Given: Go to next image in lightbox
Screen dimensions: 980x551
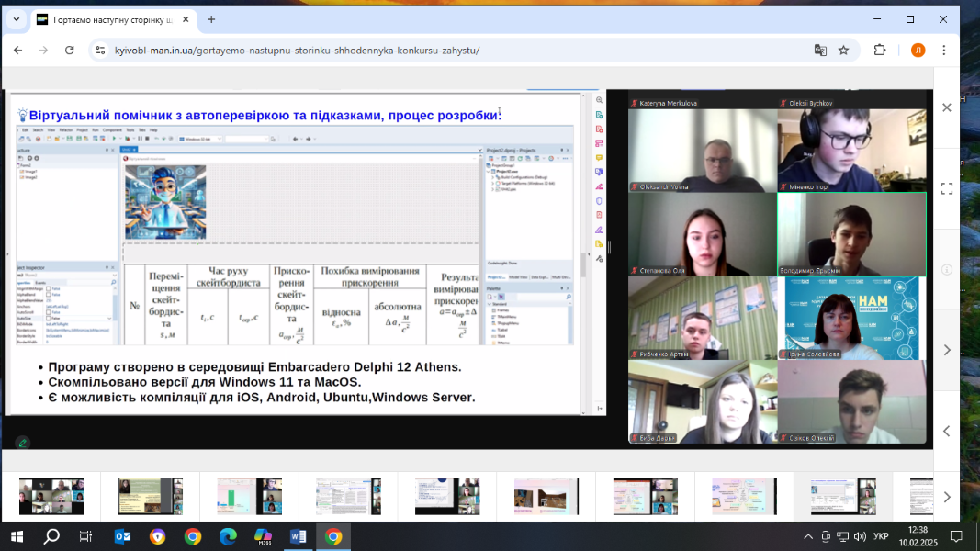Looking at the screenshot, I should 947,350.
